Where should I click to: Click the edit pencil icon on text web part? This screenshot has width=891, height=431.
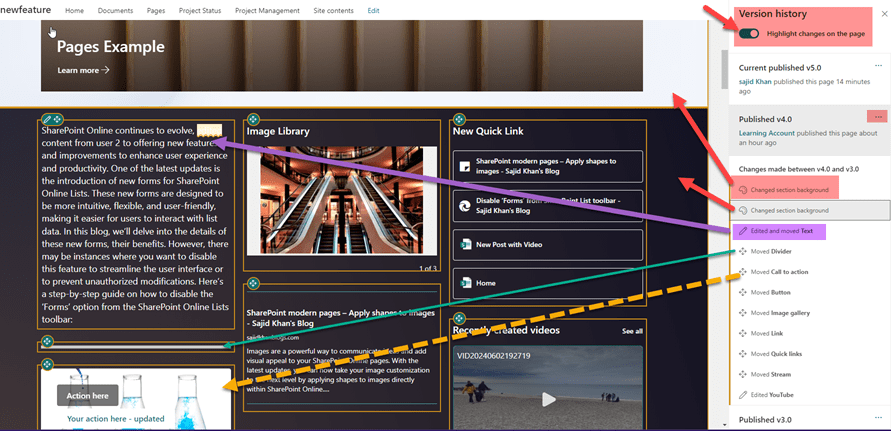click(x=48, y=119)
